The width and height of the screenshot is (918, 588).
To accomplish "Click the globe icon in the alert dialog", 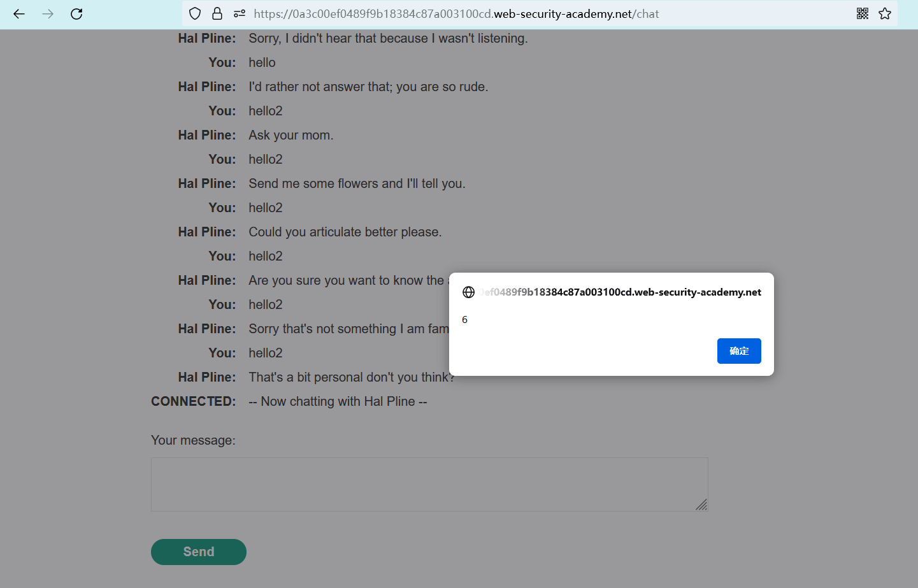I will (469, 292).
